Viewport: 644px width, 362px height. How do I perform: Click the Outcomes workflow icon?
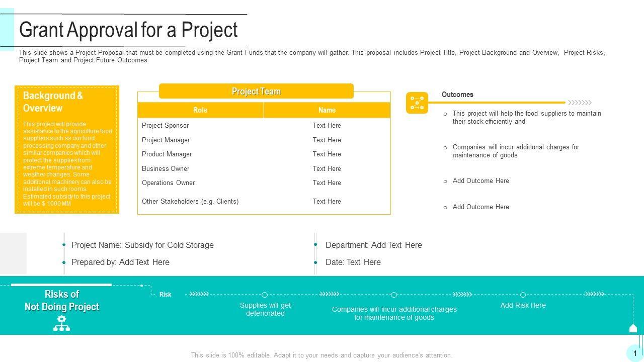417,103
